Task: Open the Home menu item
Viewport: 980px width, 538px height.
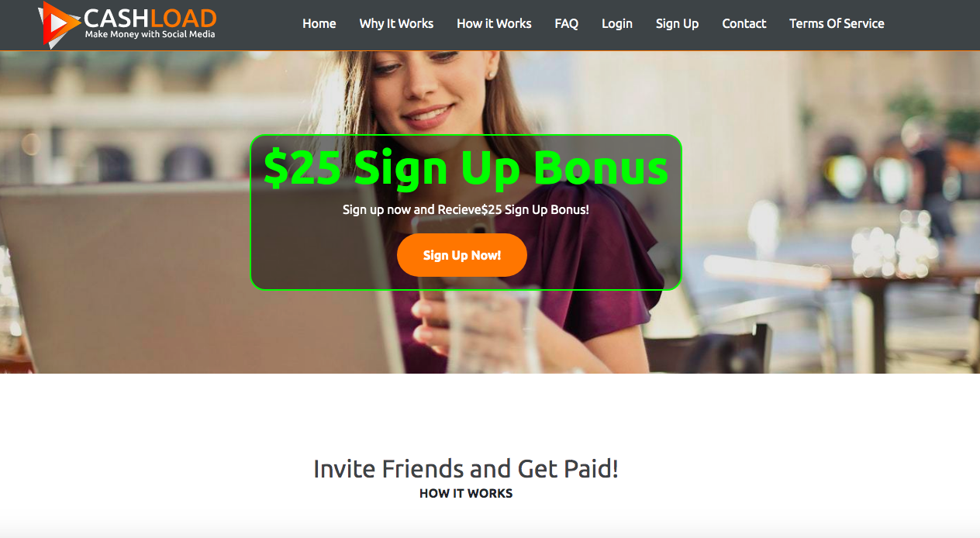Action: coord(319,23)
